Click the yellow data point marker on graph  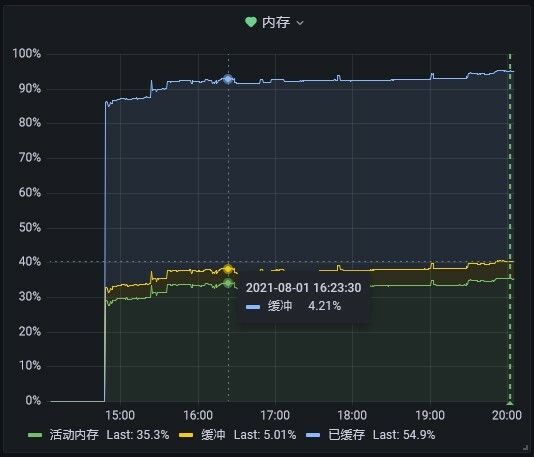click(228, 269)
